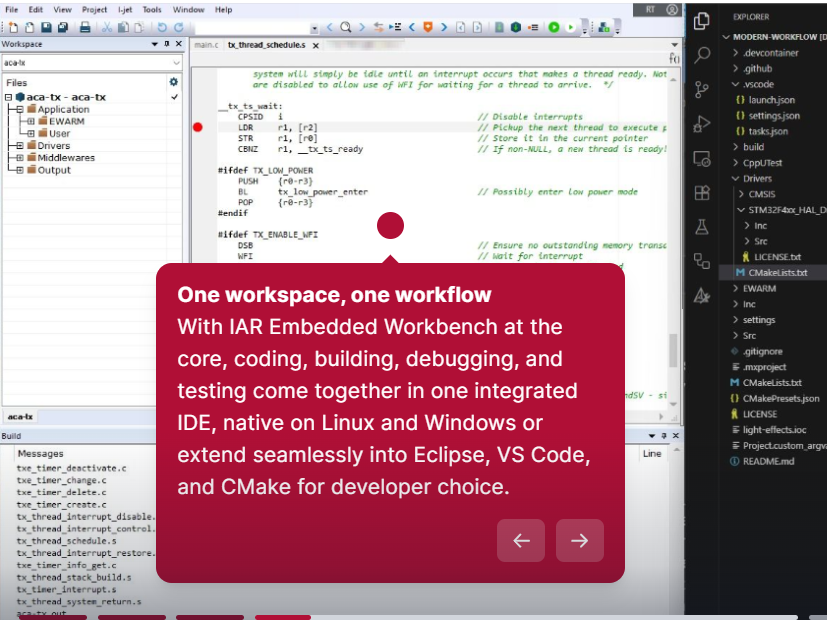The width and height of the screenshot is (827, 620).
Task: Expand the User folder node
Action: tap(31, 133)
